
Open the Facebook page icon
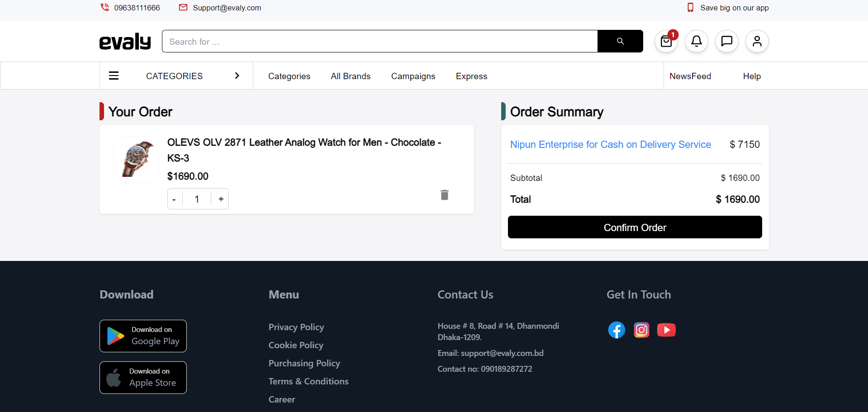[617, 330]
